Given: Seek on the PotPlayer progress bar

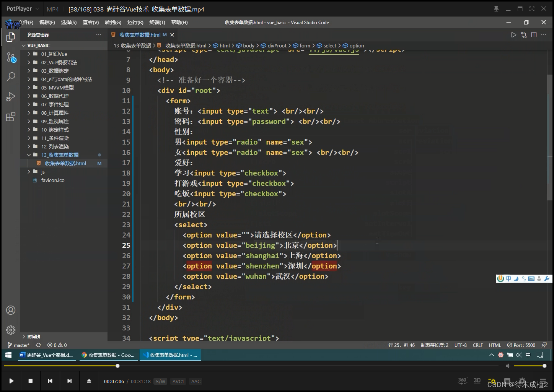Looking at the screenshot, I should pyautogui.click(x=251, y=366).
